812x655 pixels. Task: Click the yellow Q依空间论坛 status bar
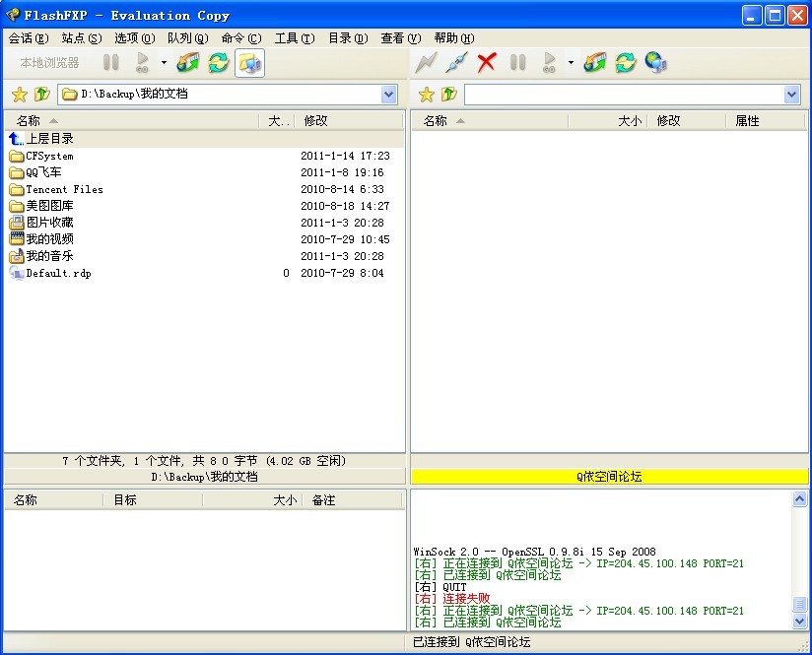pos(610,477)
